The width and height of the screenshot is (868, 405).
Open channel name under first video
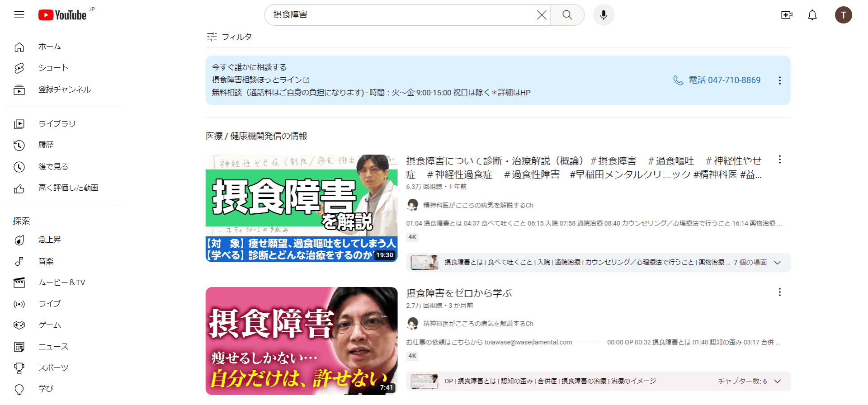click(x=478, y=205)
